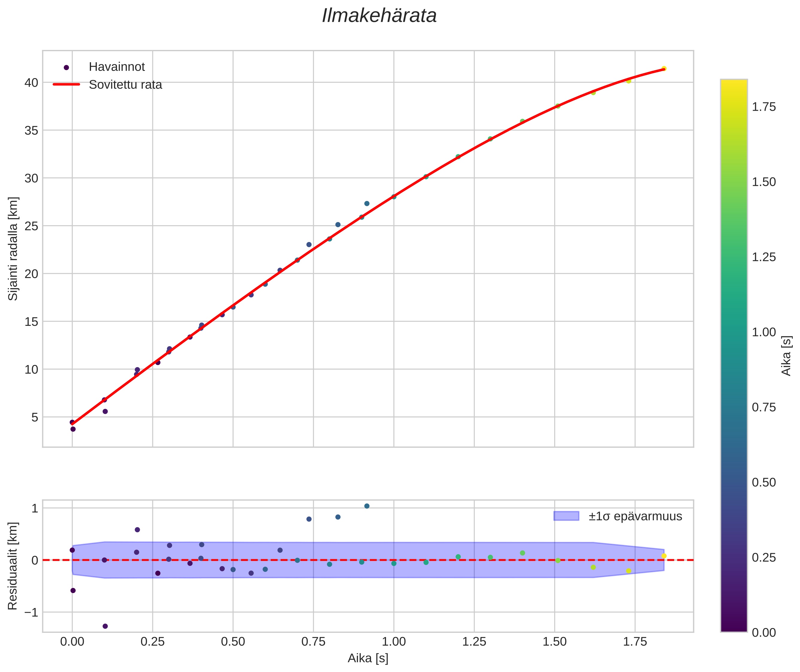Image resolution: width=800 pixels, height=672 pixels.
Task: Click the highest residual point above 1
Action: point(367,506)
